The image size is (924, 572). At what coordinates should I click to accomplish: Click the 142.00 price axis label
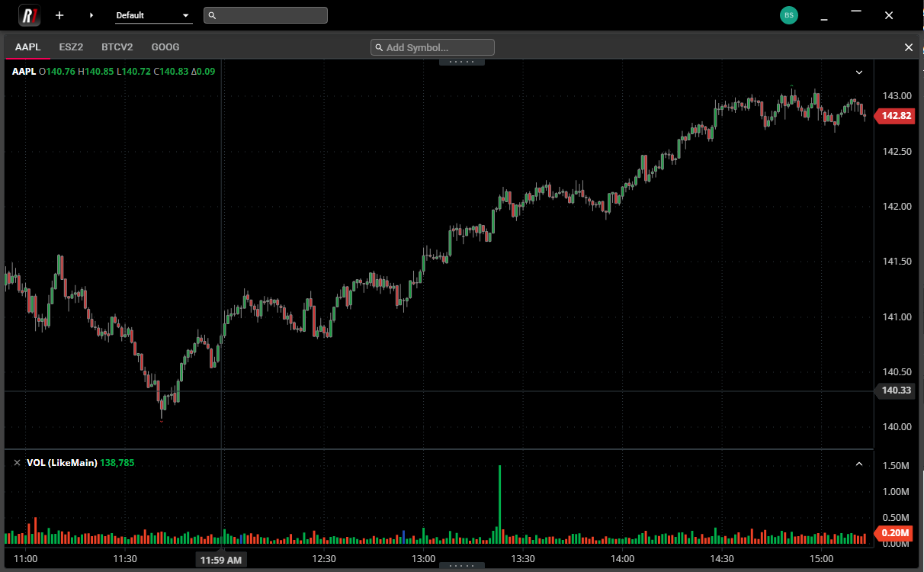point(897,206)
